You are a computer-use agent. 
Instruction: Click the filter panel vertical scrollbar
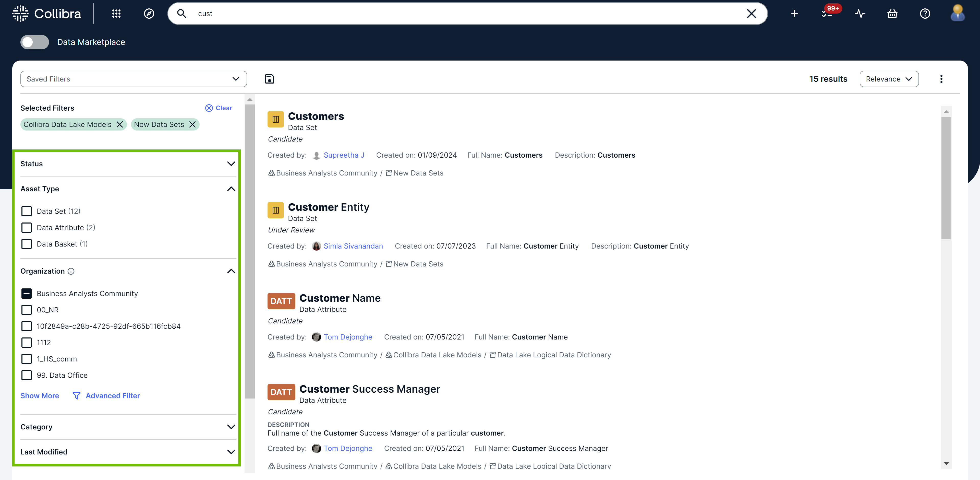pos(250,251)
